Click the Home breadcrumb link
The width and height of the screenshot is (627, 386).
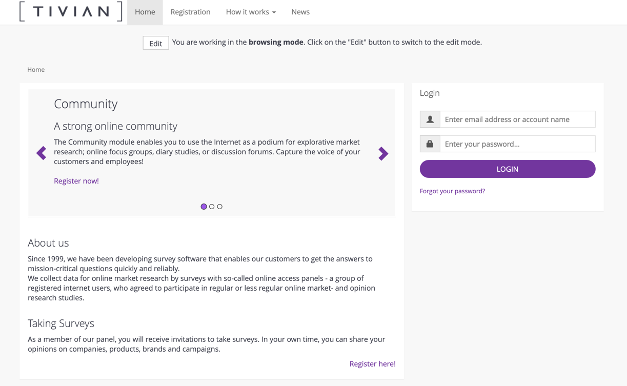click(36, 70)
